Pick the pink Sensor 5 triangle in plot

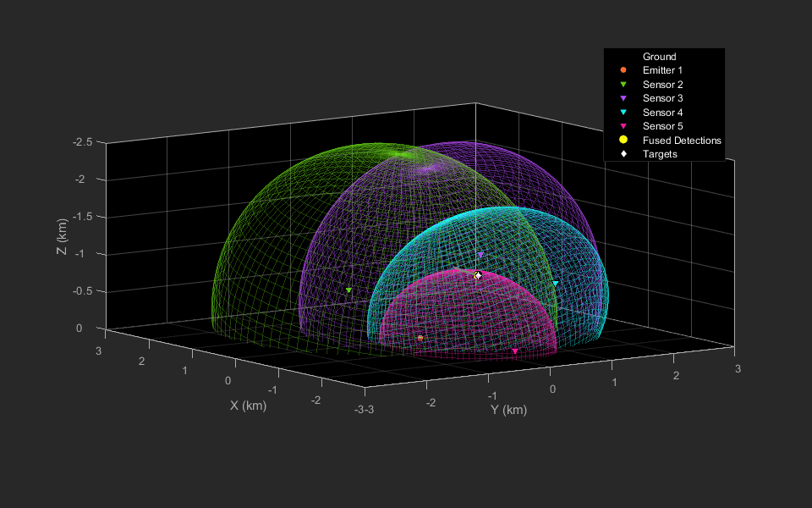515,351
